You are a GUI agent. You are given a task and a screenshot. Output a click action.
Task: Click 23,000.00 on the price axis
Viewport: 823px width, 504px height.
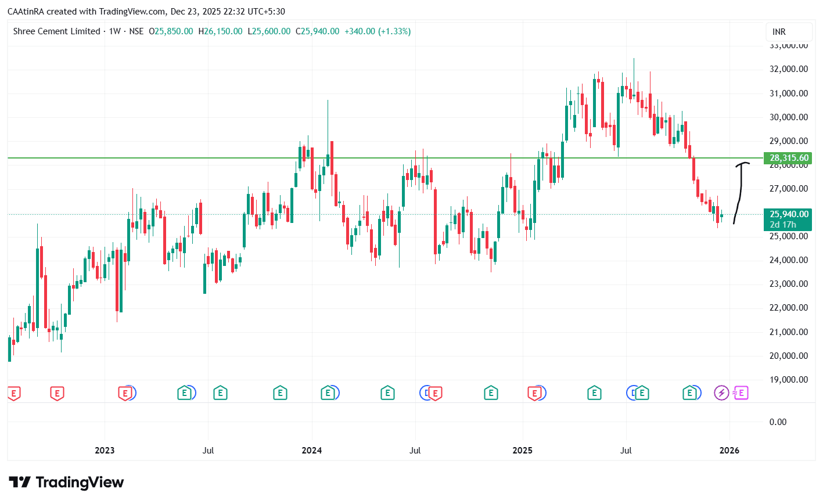coord(789,284)
